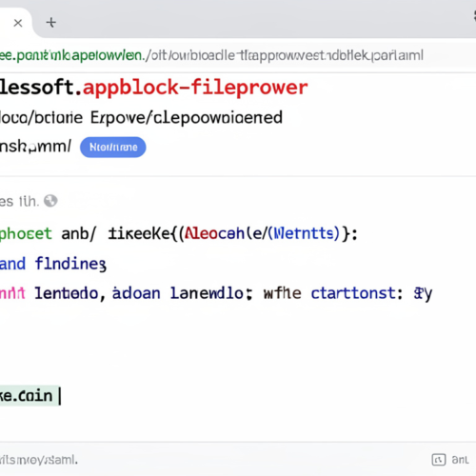Click the code word 'ctarttonst:'

pos(357,293)
